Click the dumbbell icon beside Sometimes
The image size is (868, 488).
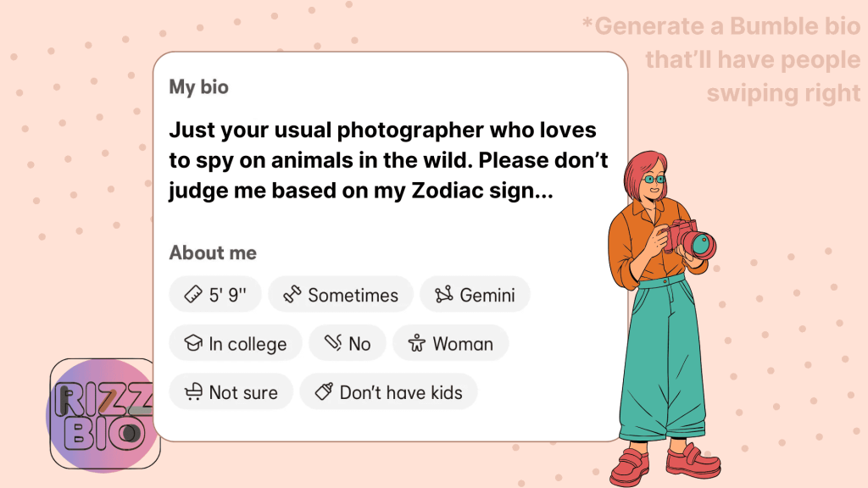(292, 294)
